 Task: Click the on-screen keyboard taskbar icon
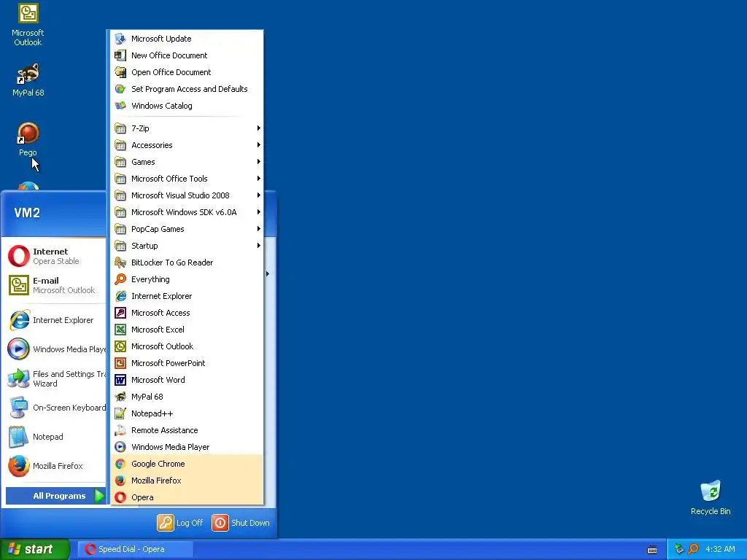click(x=652, y=550)
